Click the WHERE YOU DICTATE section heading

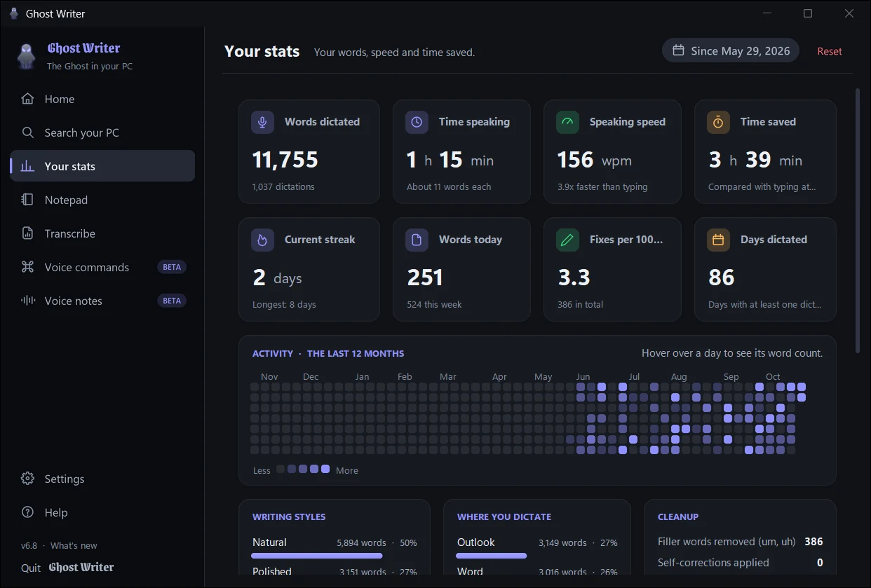[504, 517]
